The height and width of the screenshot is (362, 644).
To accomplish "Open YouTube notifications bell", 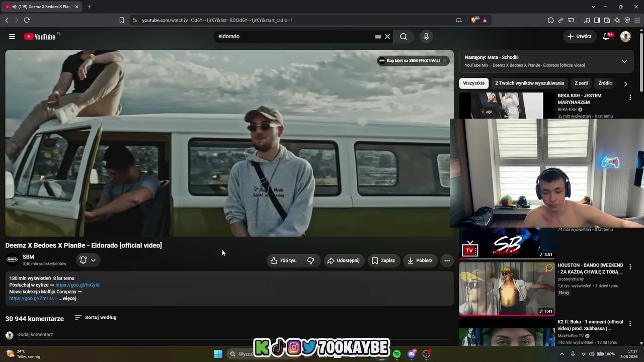I will click(607, 36).
